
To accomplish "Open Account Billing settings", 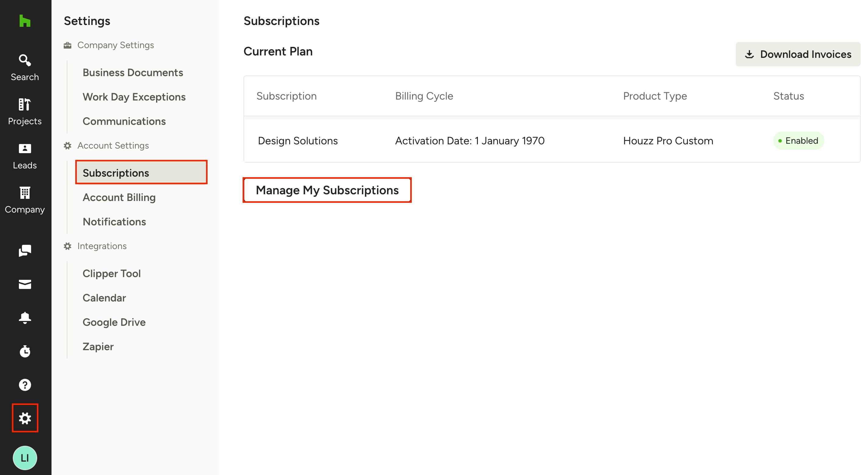I will (119, 197).
